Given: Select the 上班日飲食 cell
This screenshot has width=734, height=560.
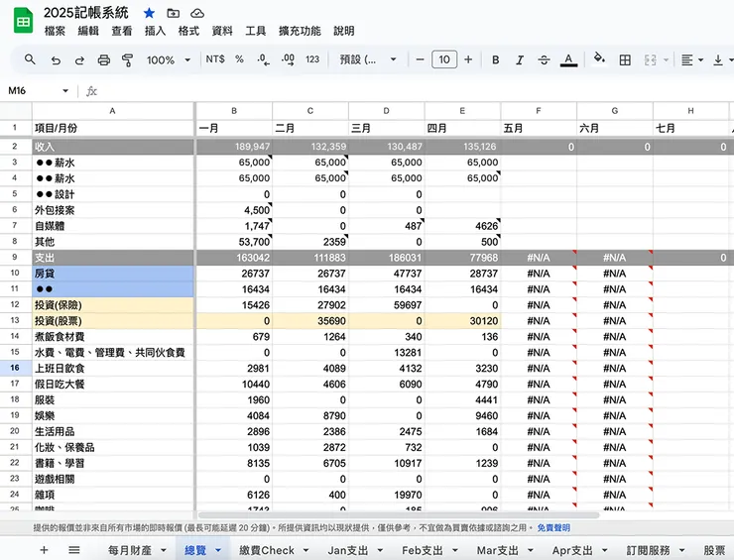Looking at the screenshot, I should (112, 368).
